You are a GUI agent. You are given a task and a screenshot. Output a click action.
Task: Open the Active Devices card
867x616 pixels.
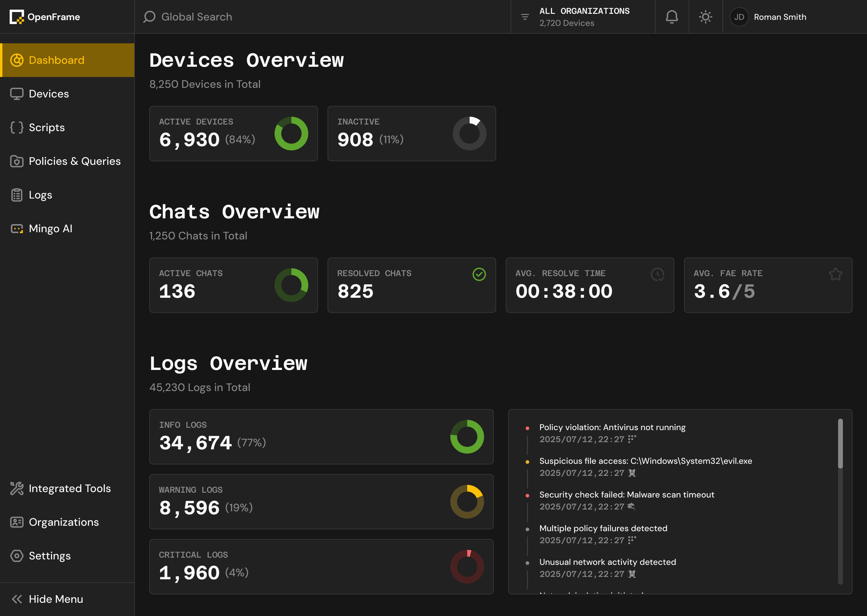pos(233,134)
